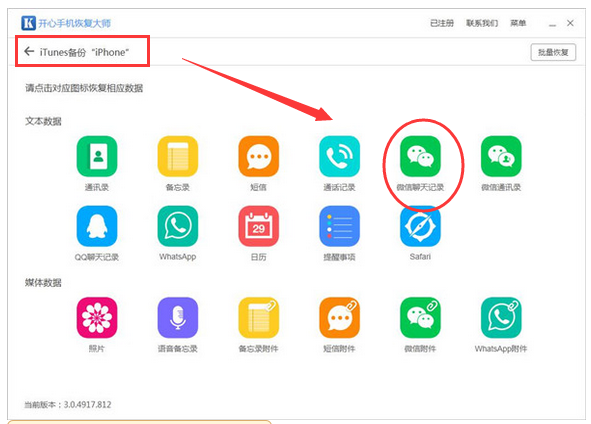The height and width of the screenshot is (424, 591).
Task: Open the 短信附件 message attachments icon
Action: (x=339, y=317)
